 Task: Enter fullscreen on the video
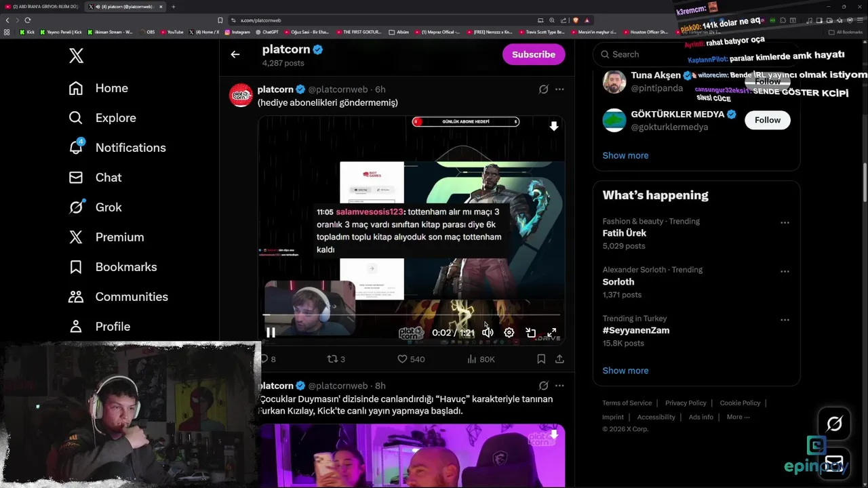[x=552, y=332]
